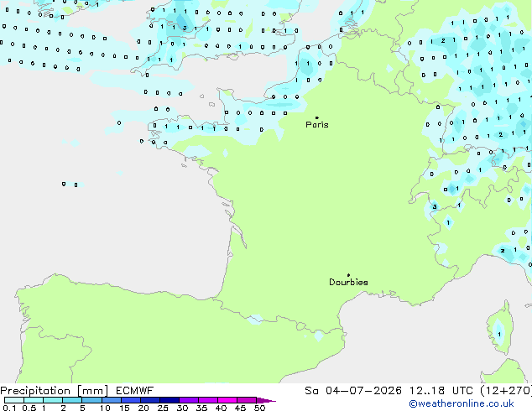532x411 pixels.
Task: Click the 'Precipitation [mm]' title text
Action: (55, 391)
